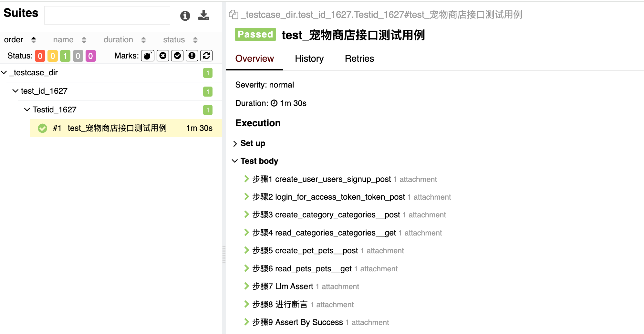This screenshot has height=334, width=644.
Task: Open the Retries tab
Action: point(359,58)
